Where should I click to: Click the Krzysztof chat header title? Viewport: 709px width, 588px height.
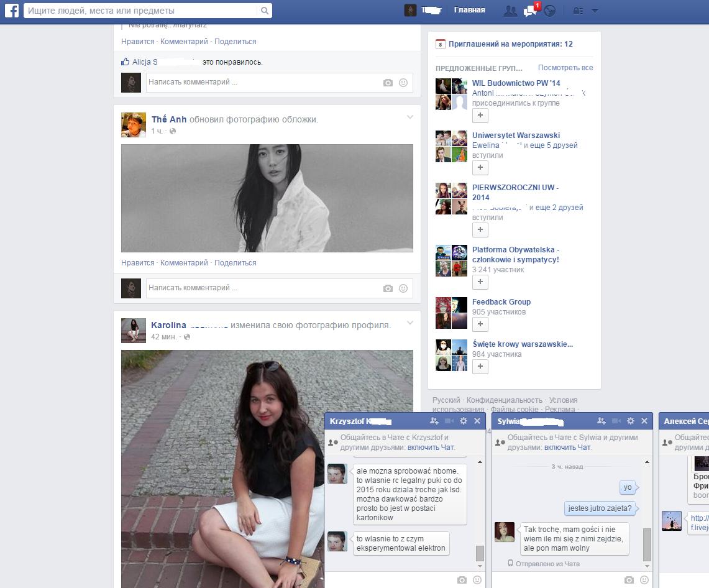[x=360, y=421]
